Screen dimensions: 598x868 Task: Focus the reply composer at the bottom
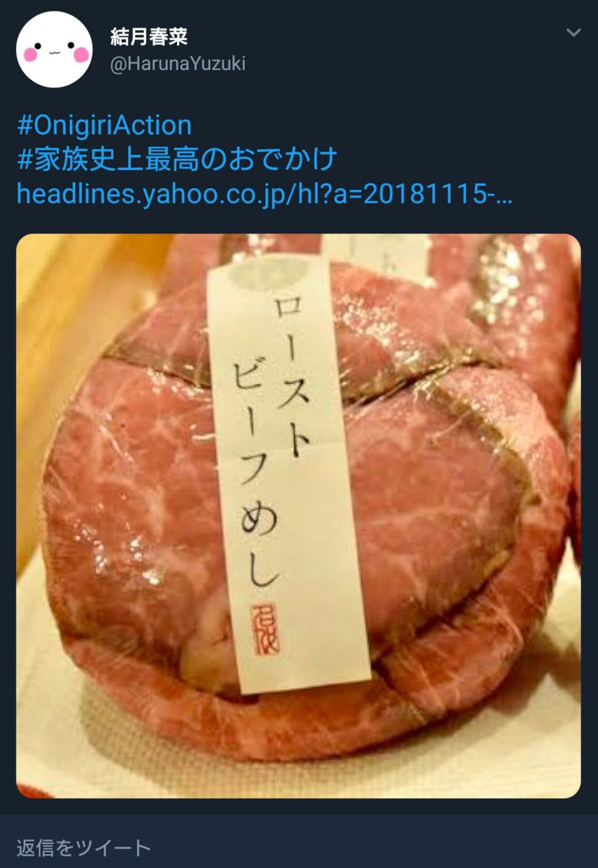point(299,847)
